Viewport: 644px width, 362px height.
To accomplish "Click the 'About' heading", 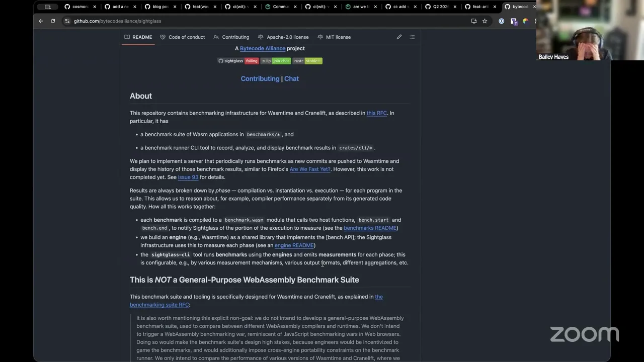I will tap(141, 96).
